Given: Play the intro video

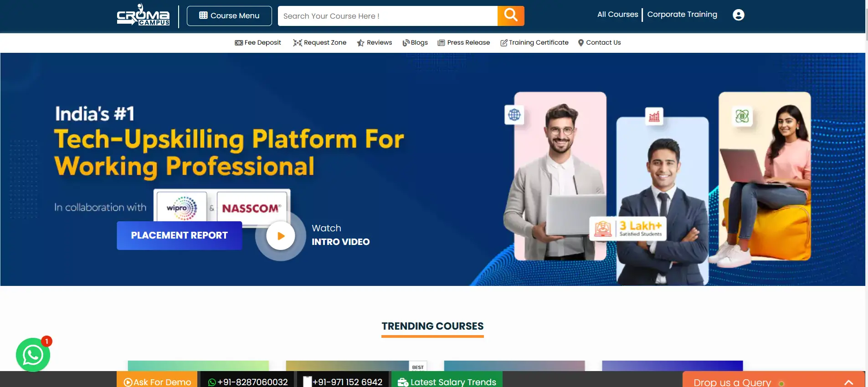Looking at the screenshot, I should (x=280, y=236).
